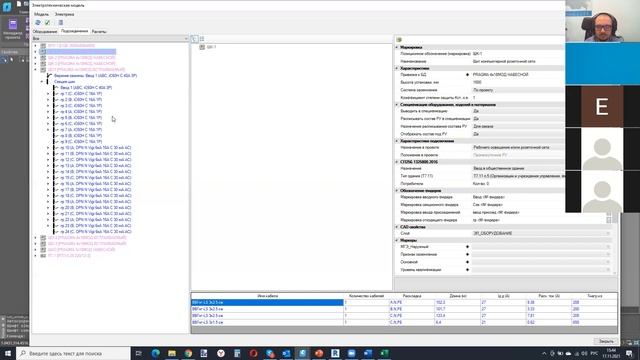This screenshot has height=360, width=640.
Task: Click the properties panel icon at top
Action: pos(399,40)
